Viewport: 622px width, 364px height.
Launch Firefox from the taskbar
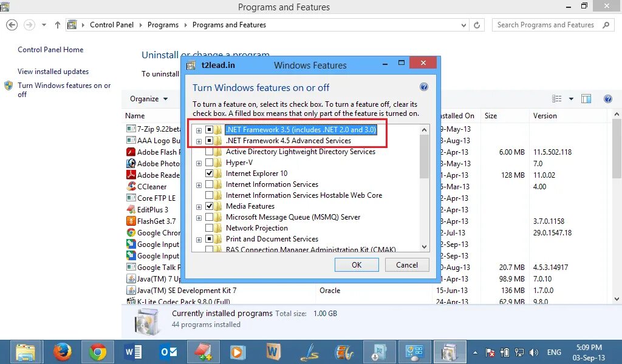[x=63, y=352]
